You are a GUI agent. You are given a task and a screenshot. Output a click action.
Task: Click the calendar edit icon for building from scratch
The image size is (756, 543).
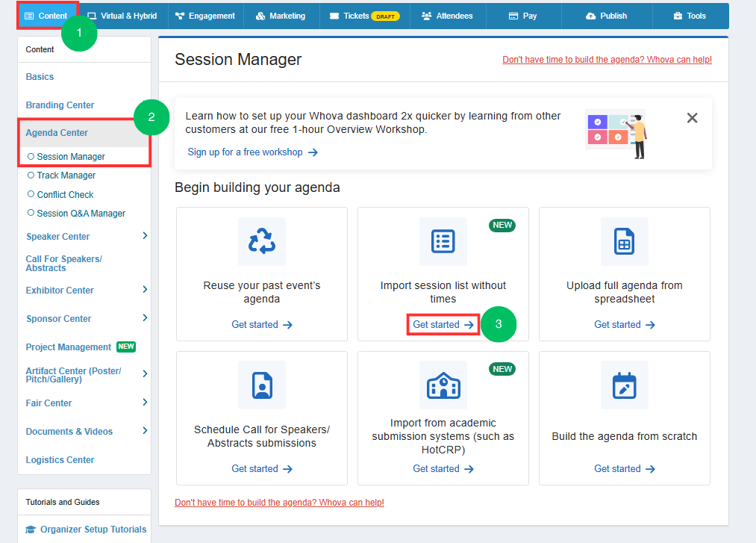pos(624,385)
